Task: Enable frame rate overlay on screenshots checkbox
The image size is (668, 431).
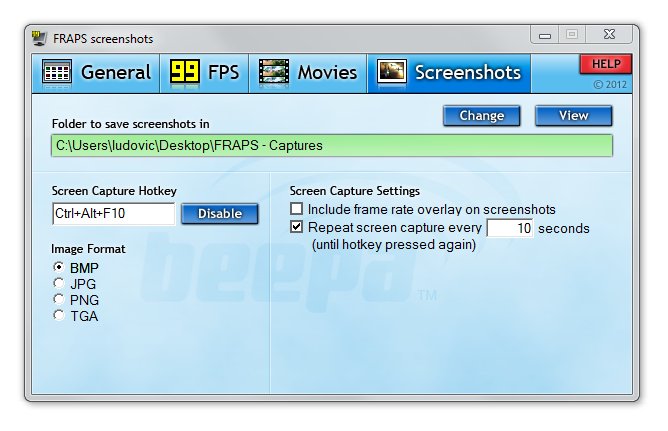Action: (297, 209)
